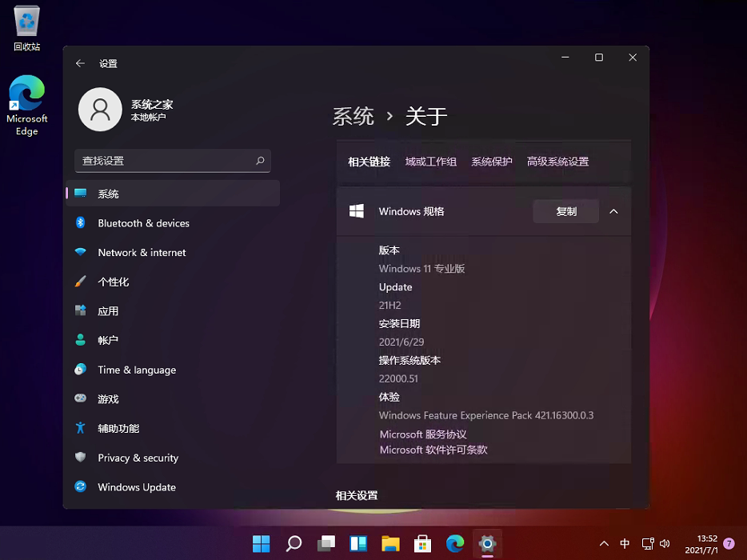Open the Microsoft 软件许可条款 link
This screenshot has height=560, width=747.
click(x=423, y=449)
